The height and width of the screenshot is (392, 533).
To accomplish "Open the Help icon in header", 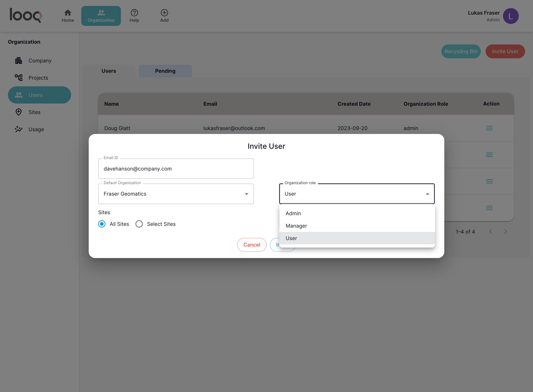I will [134, 13].
